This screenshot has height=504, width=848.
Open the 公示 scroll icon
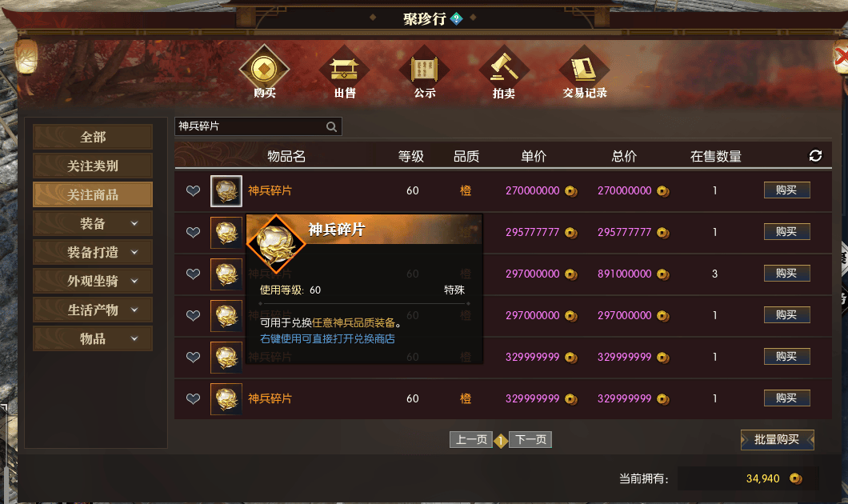coord(425,70)
